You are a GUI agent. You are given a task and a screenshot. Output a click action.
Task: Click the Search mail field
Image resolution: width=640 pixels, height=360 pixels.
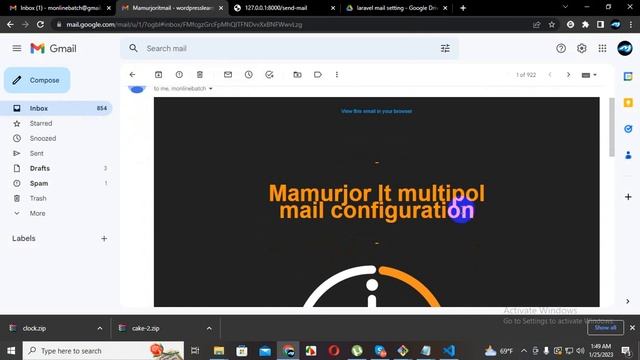click(x=290, y=48)
